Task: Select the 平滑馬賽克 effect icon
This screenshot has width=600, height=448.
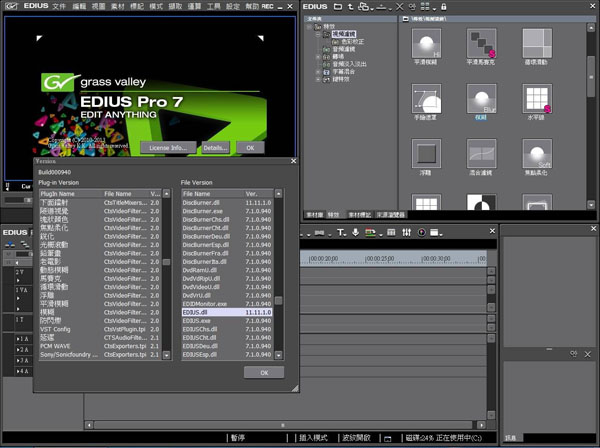Action: pos(481,43)
